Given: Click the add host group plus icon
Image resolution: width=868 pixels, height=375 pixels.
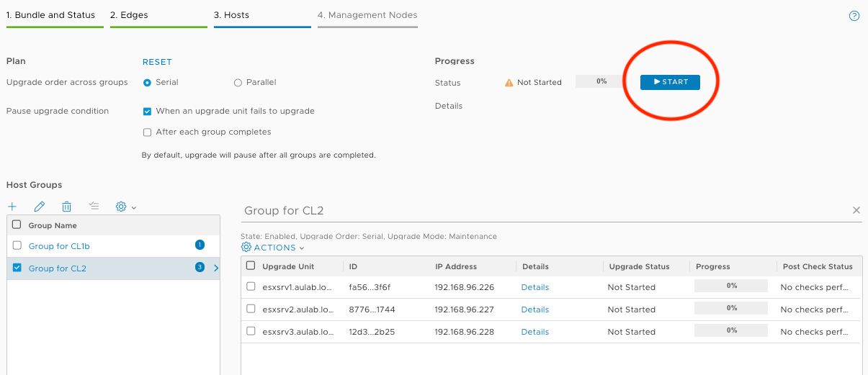Looking at the screenshot, I should tap(12, 207).
